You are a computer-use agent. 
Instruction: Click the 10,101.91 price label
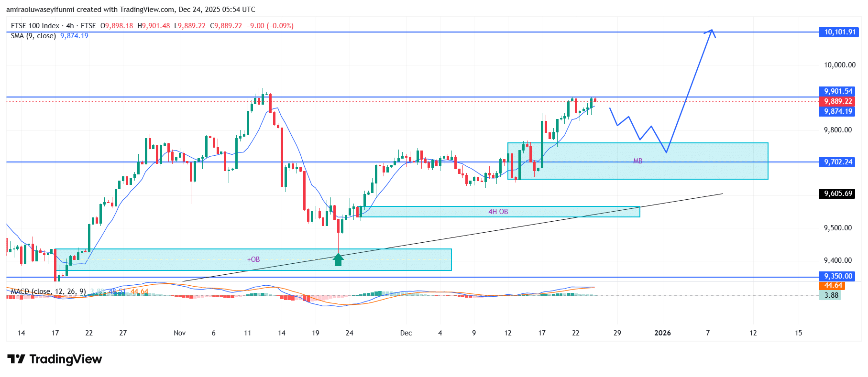(839, 32)
